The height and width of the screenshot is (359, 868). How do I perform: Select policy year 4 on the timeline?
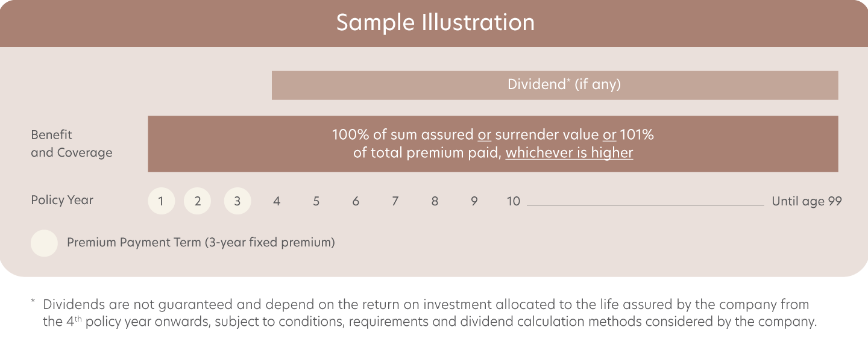277,201
